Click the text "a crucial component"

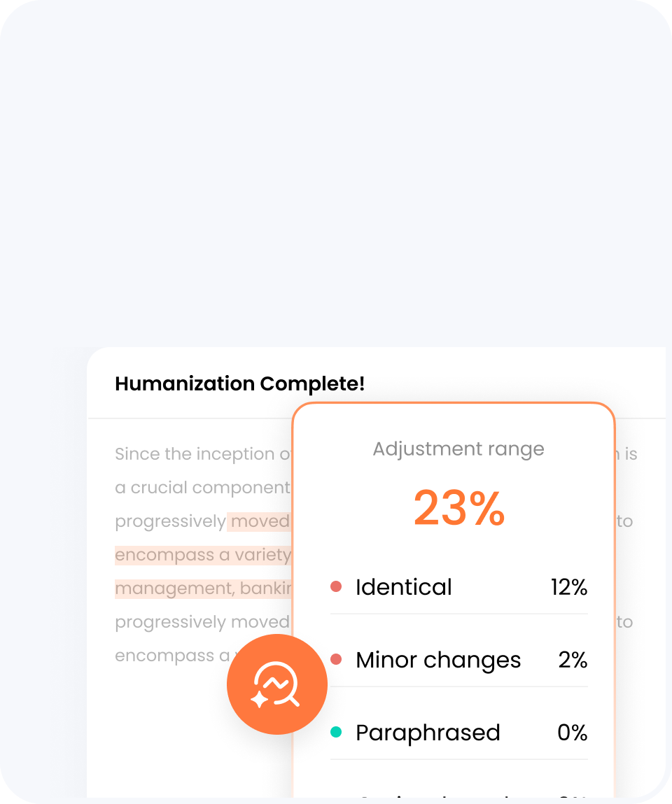[x=202, y=488]
